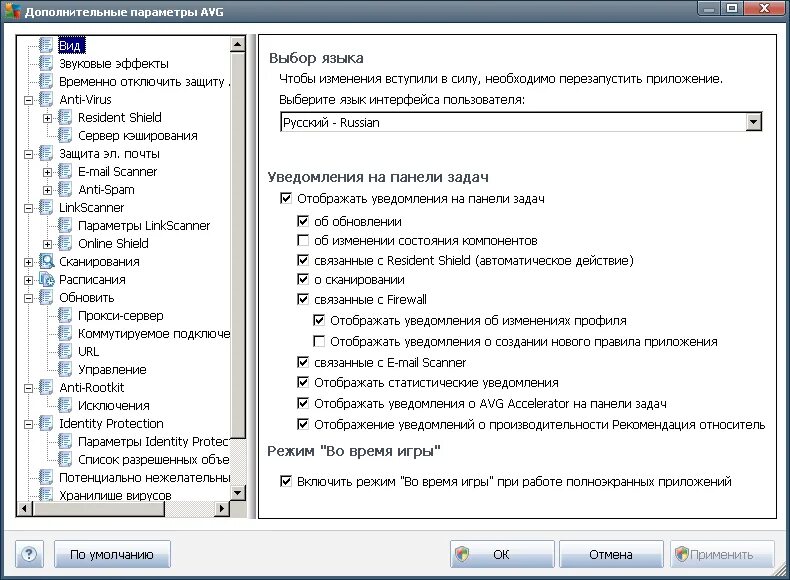
Task: Disable режим "Во время игры" checkbox
Action: click(286, 481)
